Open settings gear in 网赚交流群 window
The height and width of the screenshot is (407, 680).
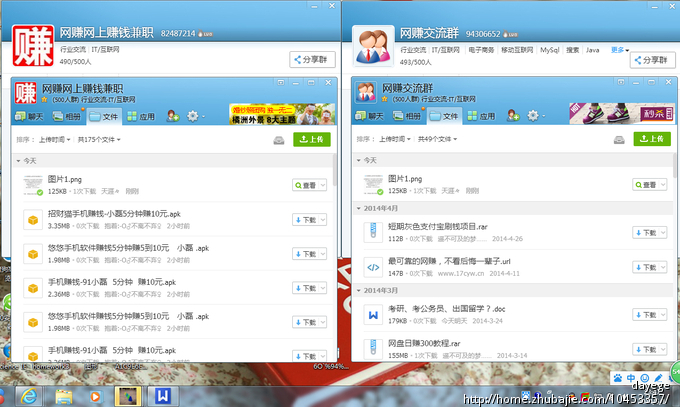pyautogui.click(x=533, y=115)
